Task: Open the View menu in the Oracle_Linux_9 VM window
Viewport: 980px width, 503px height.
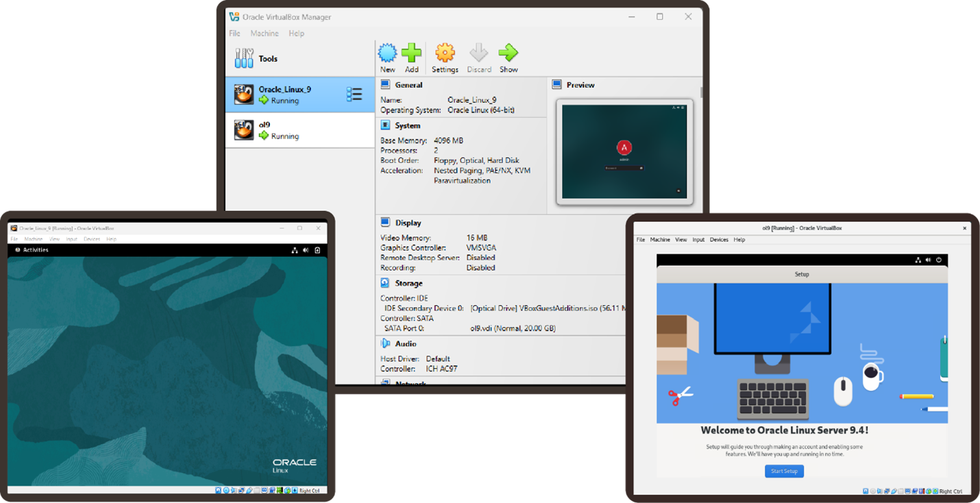Action: 55,239
